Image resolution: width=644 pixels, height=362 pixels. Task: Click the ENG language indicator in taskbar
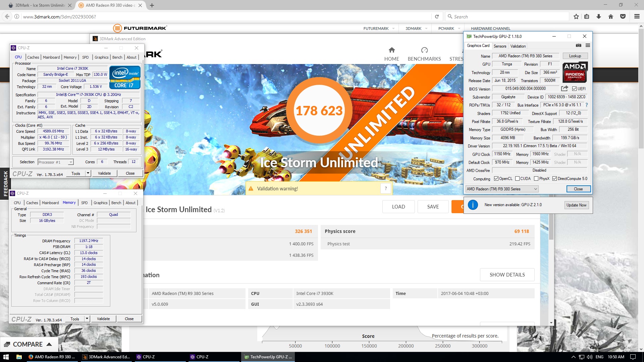(599, 357)
